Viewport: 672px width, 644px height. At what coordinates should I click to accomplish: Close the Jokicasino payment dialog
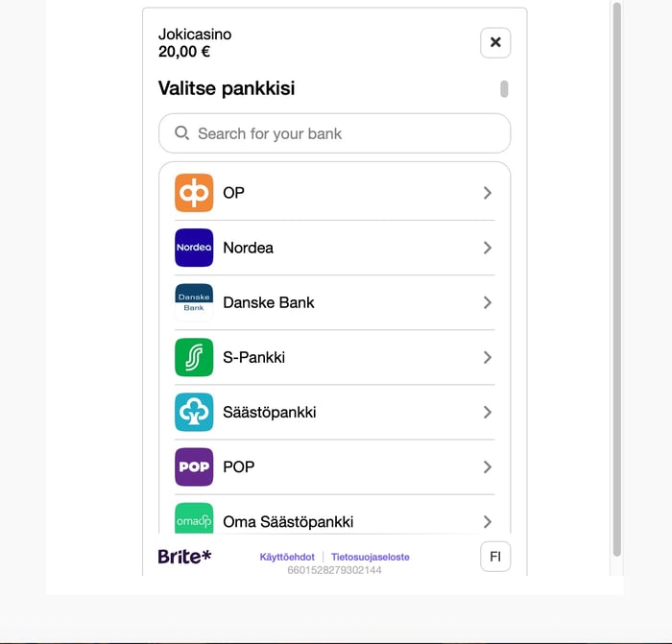(495, 42)
